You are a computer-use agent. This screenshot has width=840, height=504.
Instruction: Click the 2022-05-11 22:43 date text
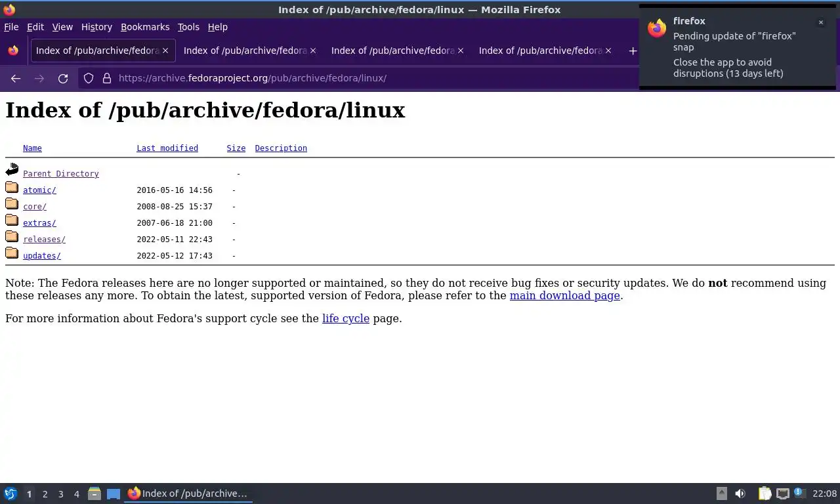175,240
